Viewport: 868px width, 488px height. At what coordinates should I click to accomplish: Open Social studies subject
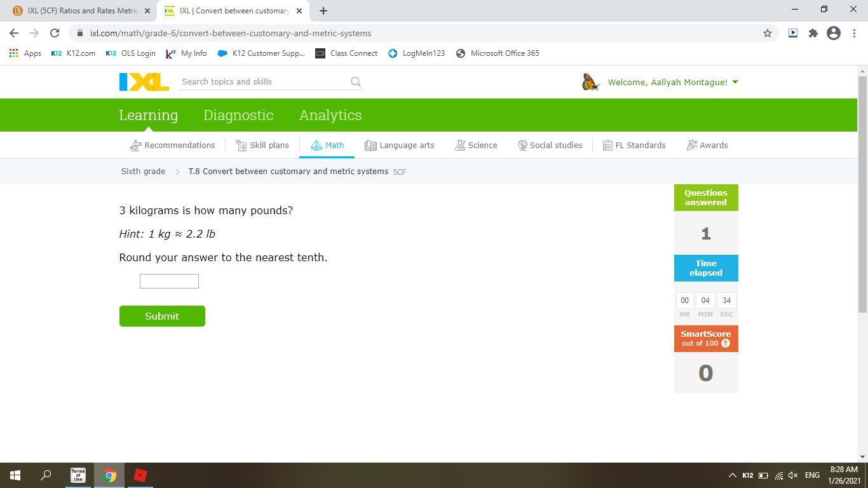(550, 146)
